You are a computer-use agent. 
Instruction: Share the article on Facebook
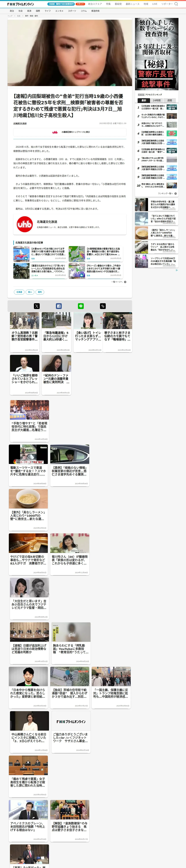point(59,306)
